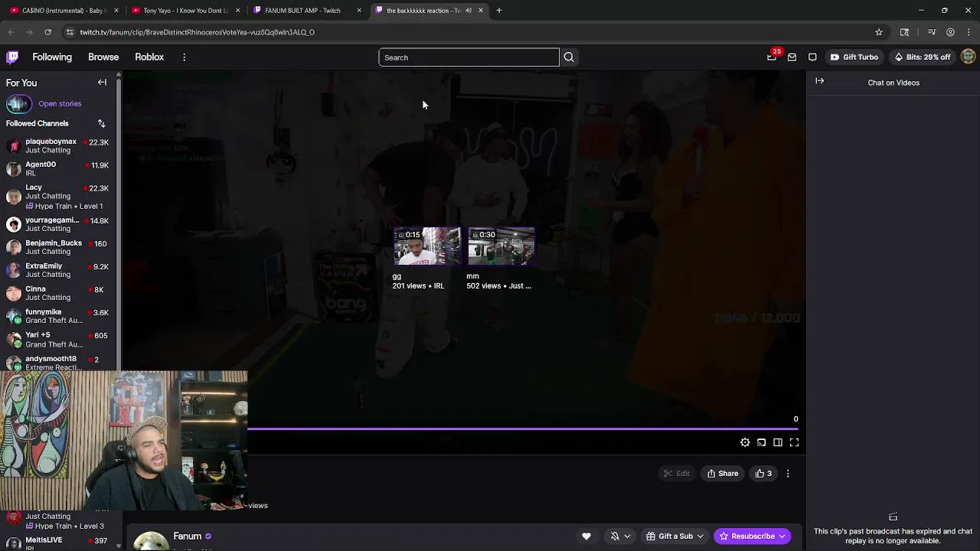Image resolution: width=980 pixels, height=551 pixels.
Task: Click the browser lens search icon
Action: tap(904, 32)
